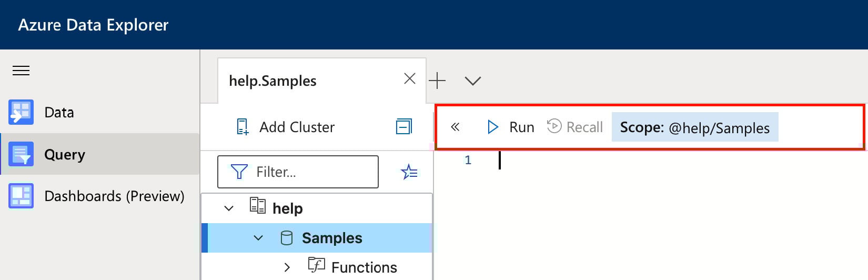
Task: Open the Dashboards (Preview) icon
Action: point(21,196)
